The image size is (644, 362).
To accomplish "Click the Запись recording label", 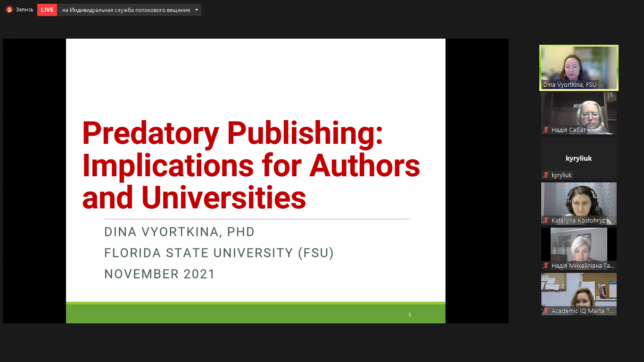I will coord(25,9).
